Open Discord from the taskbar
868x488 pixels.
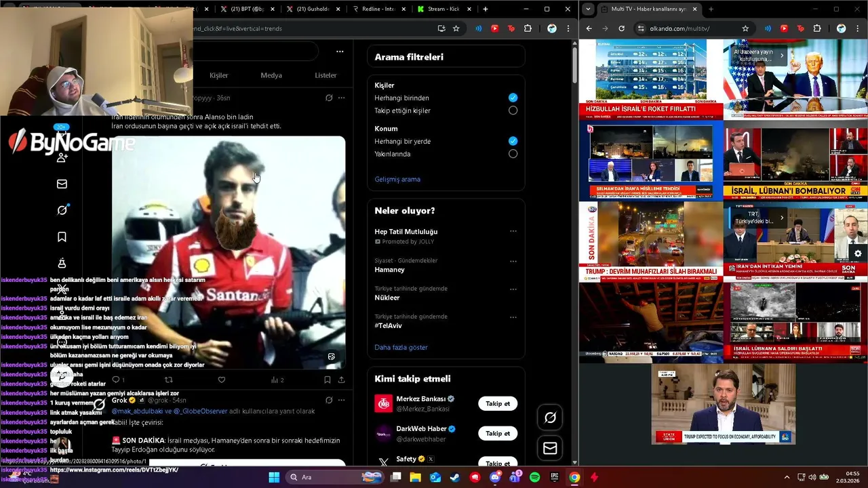[494, 477]
